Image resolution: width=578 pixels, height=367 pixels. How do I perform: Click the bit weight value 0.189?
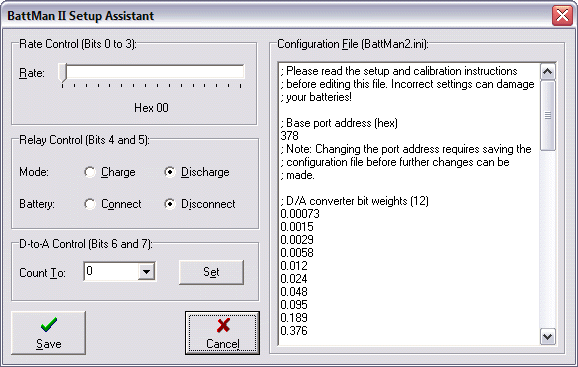tap(294, 318)
